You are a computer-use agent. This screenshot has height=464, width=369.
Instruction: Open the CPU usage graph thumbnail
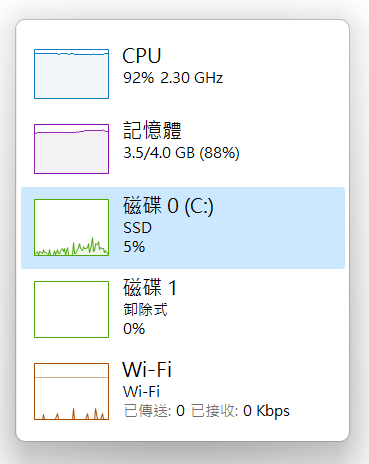coord(71,74)
